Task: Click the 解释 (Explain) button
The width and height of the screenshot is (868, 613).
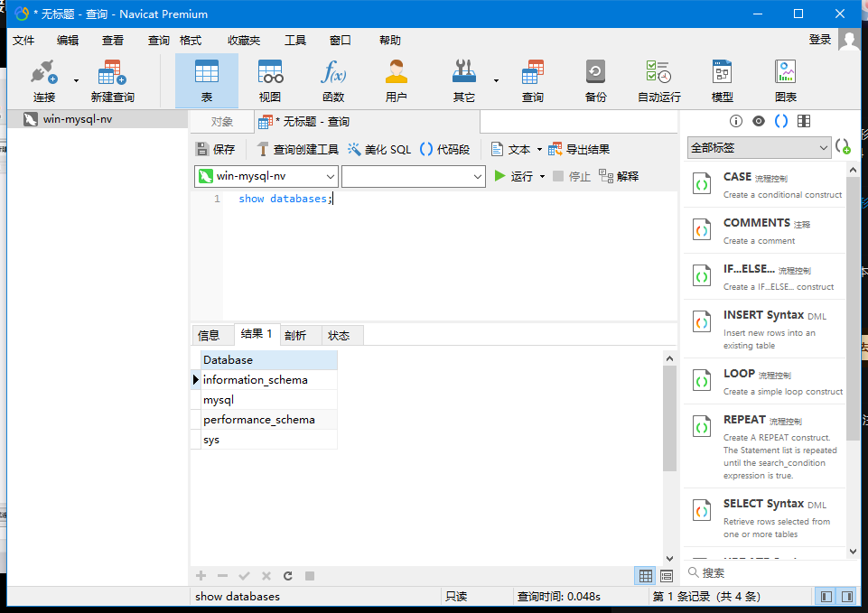Action: click(x=619, y=176)
